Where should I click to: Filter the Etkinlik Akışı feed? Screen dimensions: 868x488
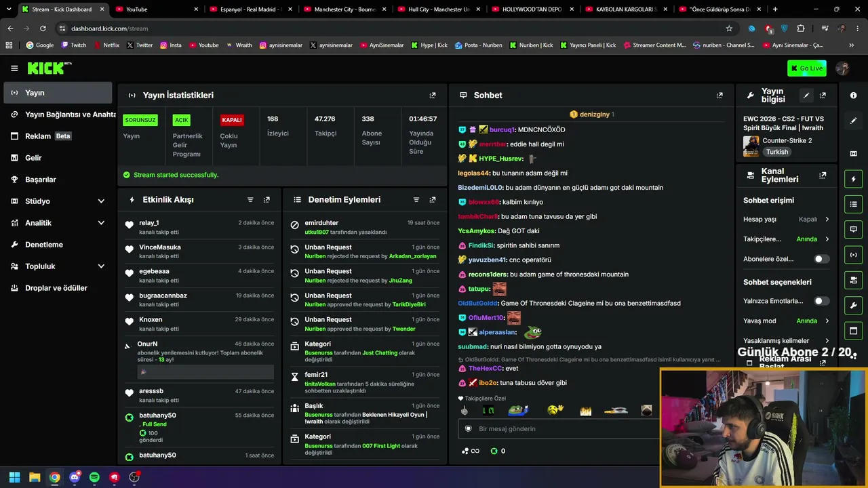point(250,200)
